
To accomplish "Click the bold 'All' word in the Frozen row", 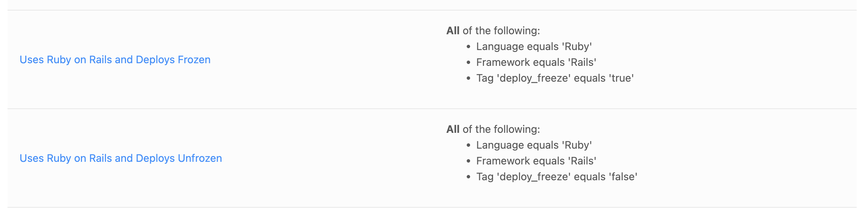I will [x=453, y=30].
